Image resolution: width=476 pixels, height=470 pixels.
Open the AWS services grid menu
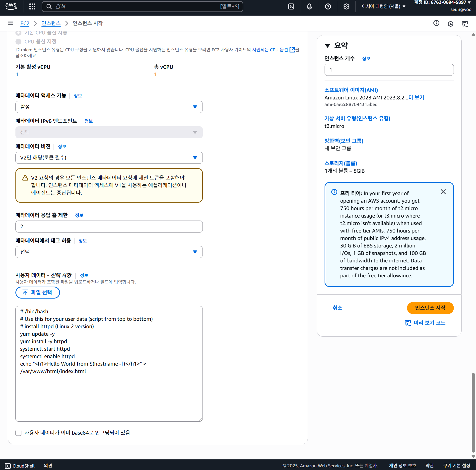(x=32, y=6)
